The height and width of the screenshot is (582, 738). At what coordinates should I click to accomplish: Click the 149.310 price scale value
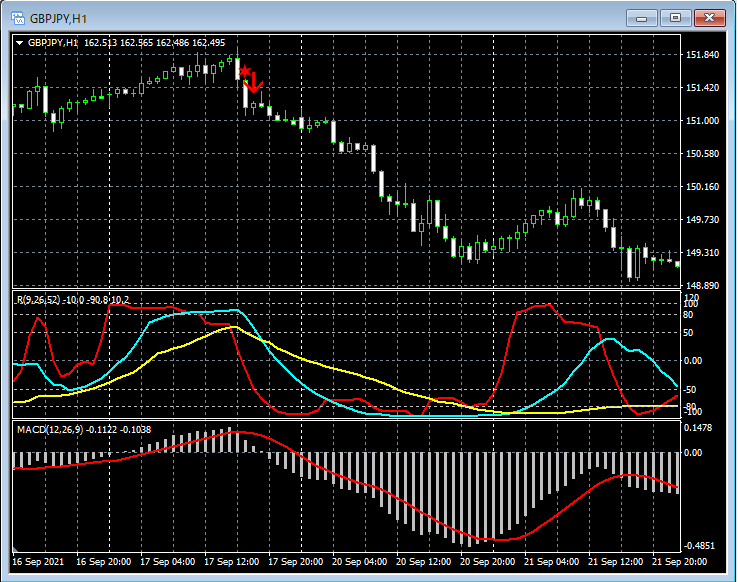(x=702, y=253)
